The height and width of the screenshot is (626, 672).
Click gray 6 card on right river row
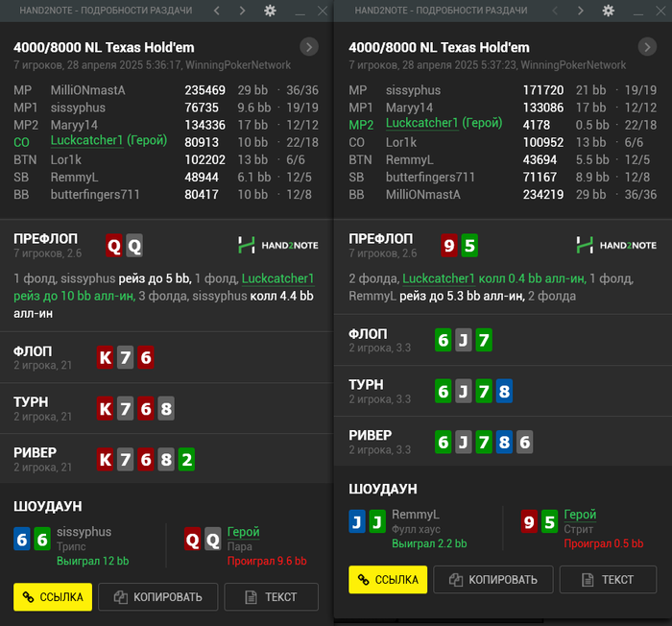524,442
